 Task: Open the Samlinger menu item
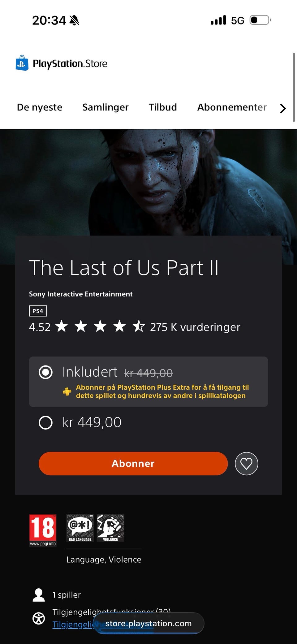point(105,107)
